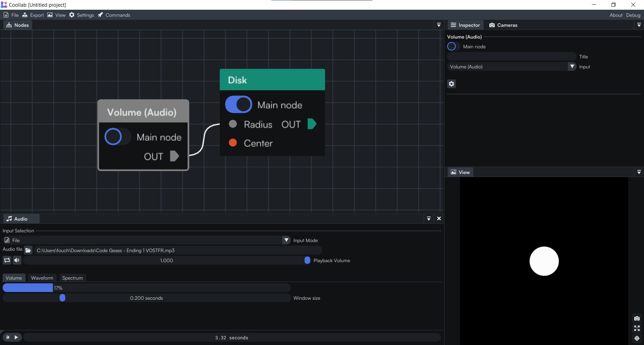Open the Export menu

[33, 15]
